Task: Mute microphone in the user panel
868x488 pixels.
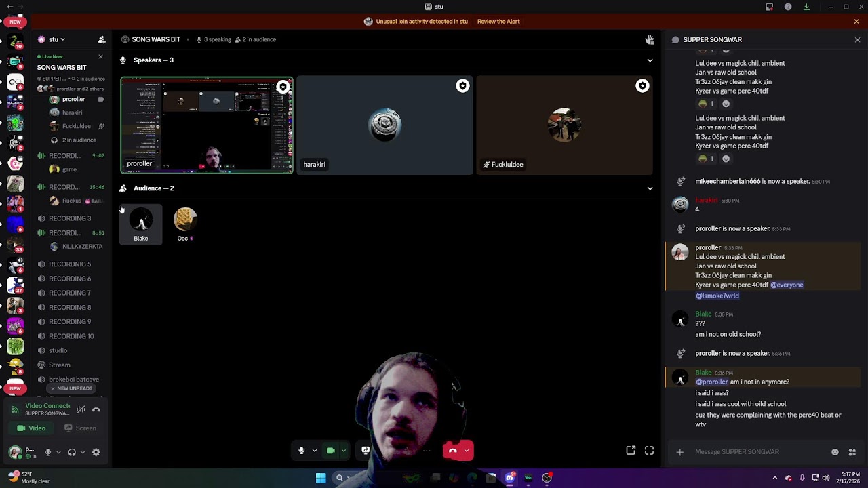Action: click(47, 452)
